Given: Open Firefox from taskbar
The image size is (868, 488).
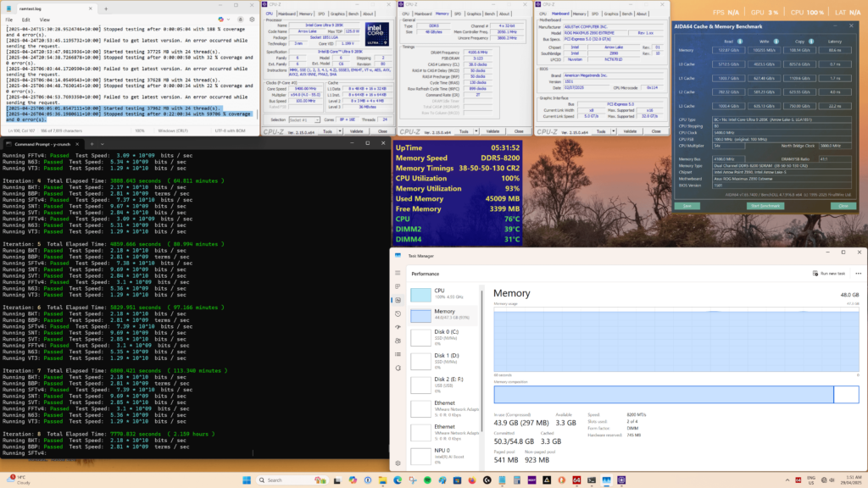Looking at the screenshot, I should [472, 480].
